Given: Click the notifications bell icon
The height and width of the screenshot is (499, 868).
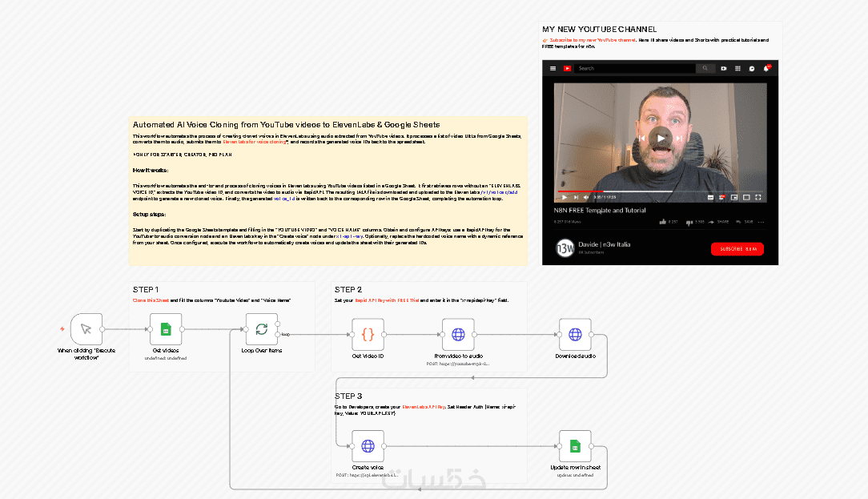Looking at the screenshot, I should (x=766, y=69).
